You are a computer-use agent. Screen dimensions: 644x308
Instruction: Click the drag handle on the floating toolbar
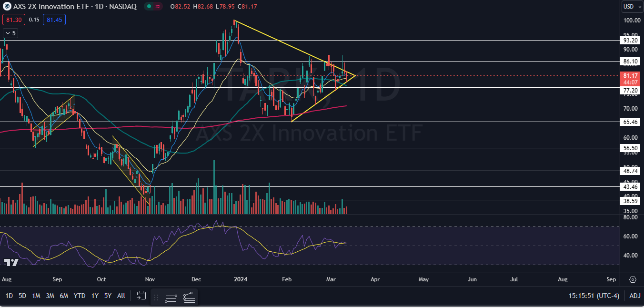point(156,298)
